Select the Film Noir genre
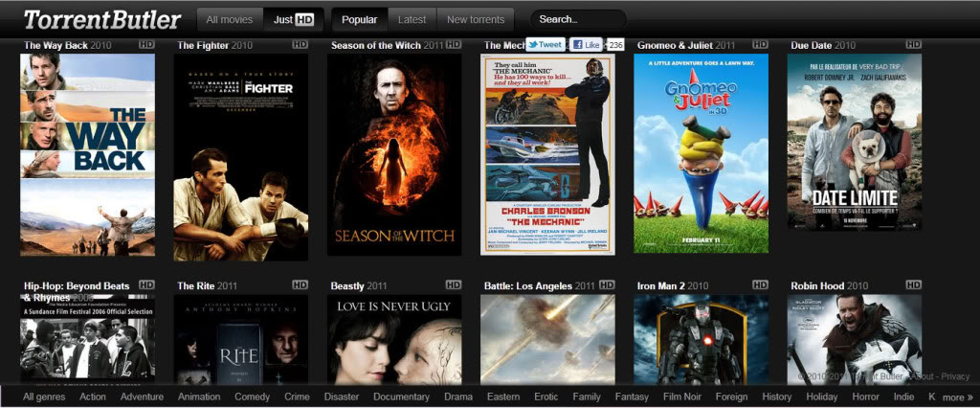The width and height of the screenshot is (980, 408). [x=682, y=397]
